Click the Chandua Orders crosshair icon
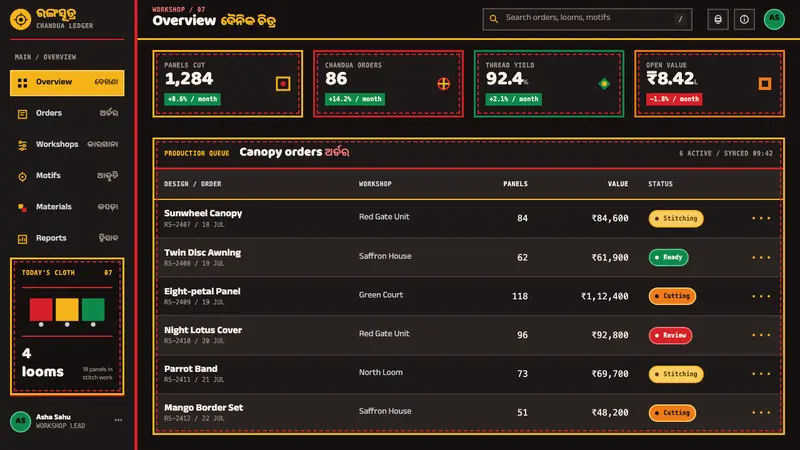Image resolution: width=800 pixels, height=450 pixels. pos(444,84)
